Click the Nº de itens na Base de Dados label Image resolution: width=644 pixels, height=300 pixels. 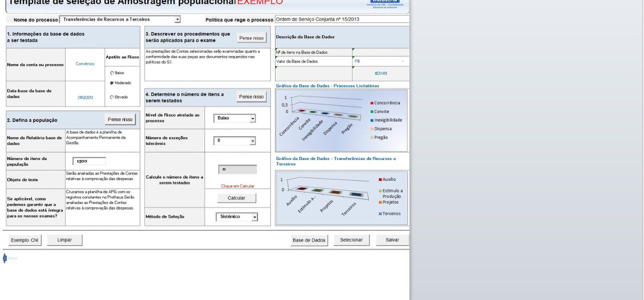coord(301,52)
